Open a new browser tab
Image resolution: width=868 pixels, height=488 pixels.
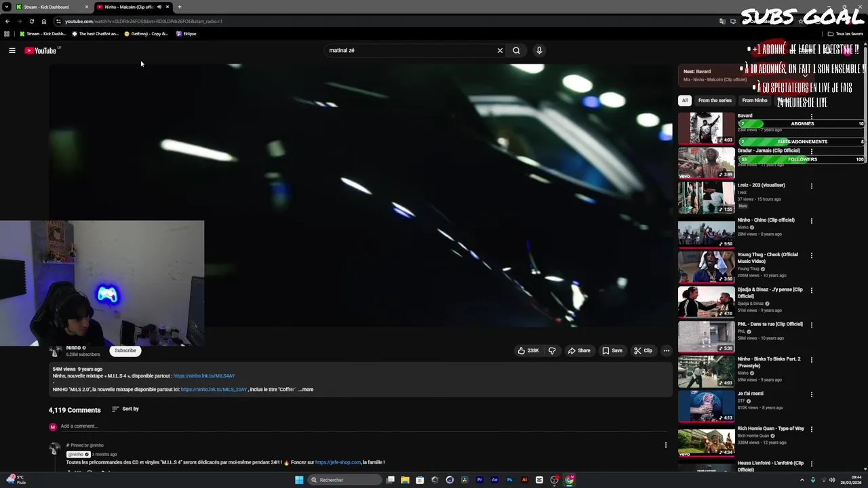180,7
